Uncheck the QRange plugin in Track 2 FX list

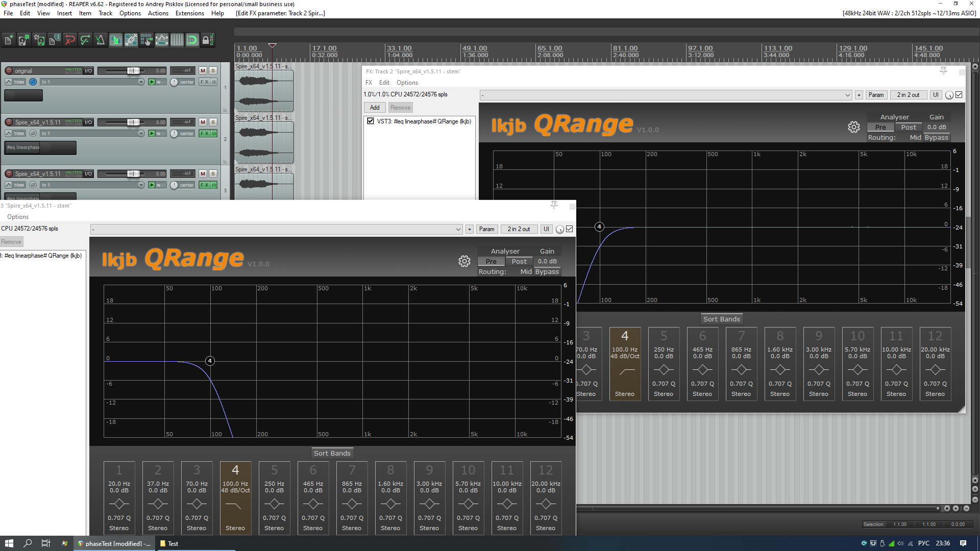pos(371,121)
